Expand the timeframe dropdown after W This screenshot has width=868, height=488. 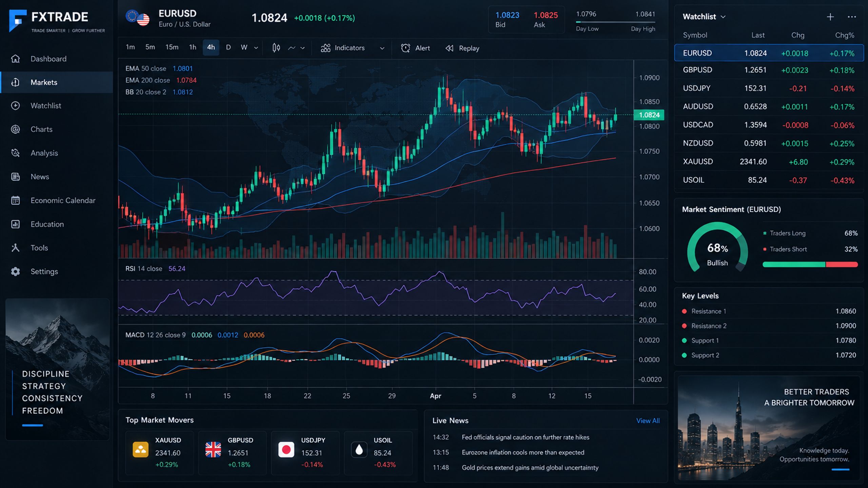coord(256,48)
